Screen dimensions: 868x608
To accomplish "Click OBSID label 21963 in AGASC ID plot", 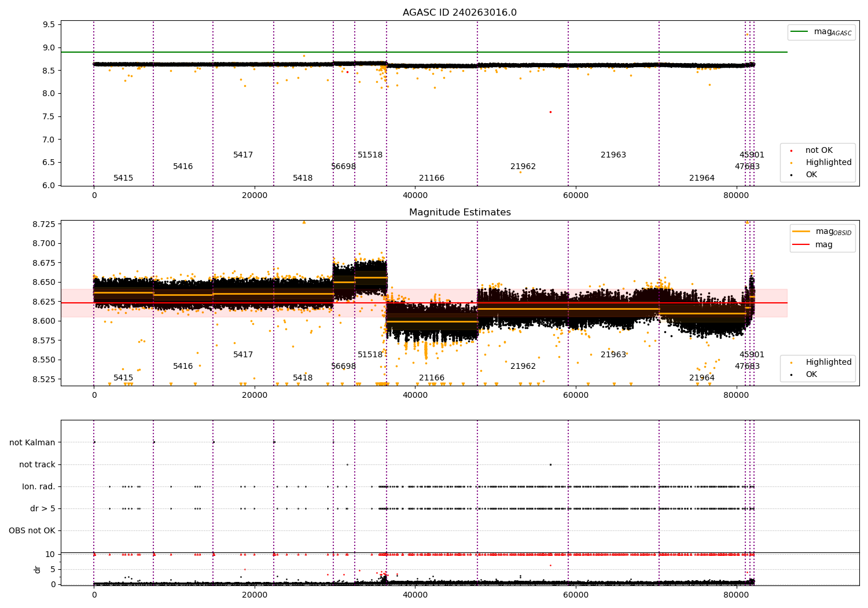I will [613, 155].
